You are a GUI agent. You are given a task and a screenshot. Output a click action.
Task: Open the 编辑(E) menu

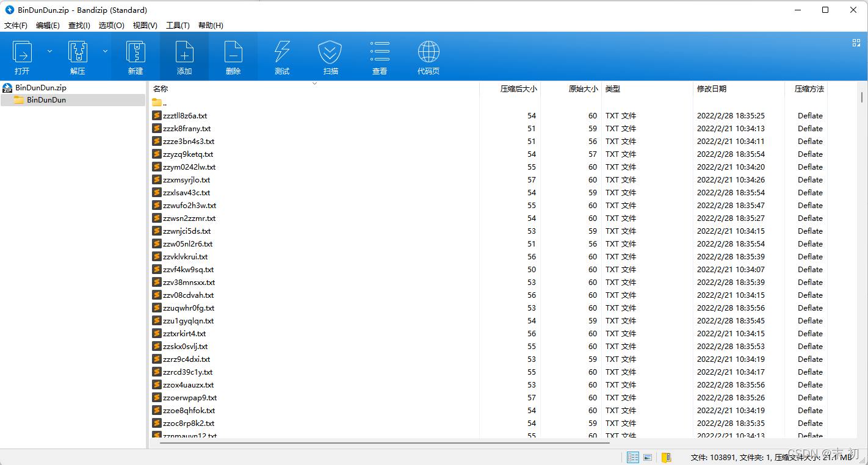pos(48,26)
